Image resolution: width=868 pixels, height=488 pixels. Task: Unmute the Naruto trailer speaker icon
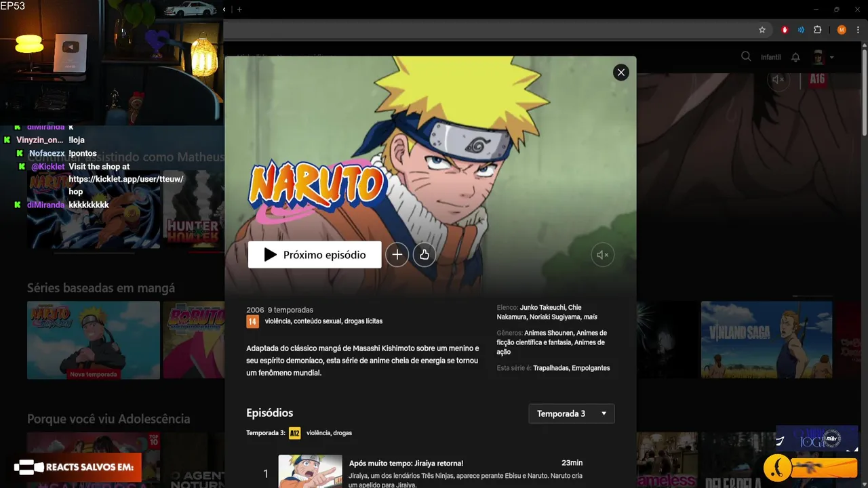[602, 255]
